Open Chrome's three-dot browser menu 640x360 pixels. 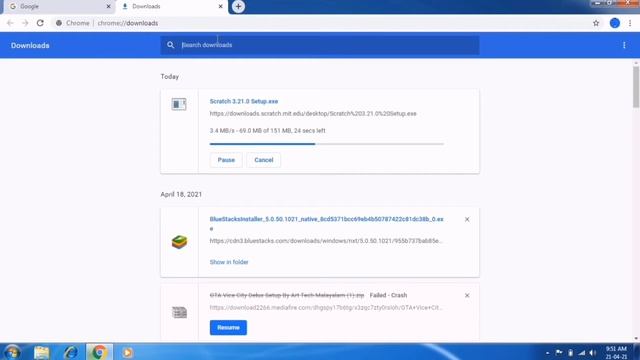[630, 23]
